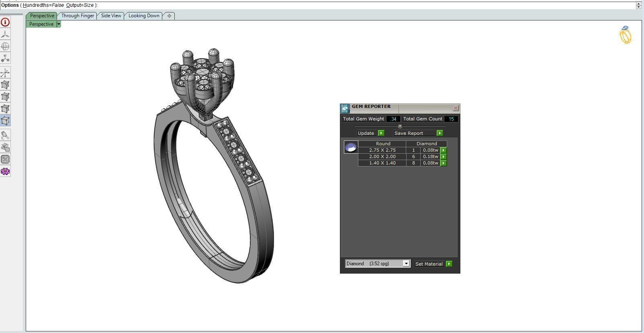Click the cube icon with highlighted corner point
The width and height of the screenshot is (644, 333).
tap(5, 85)
